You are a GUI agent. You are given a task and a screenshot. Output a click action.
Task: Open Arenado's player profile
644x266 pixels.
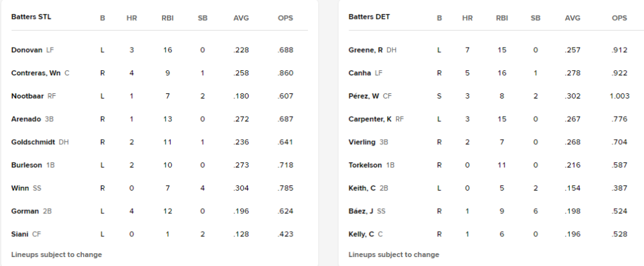[26, 119]
